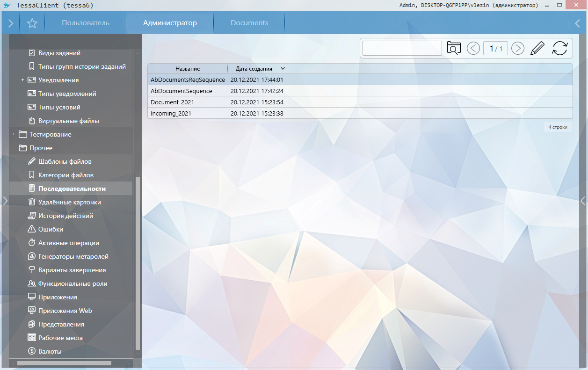Click the refresh view icon
The height and width of the screenshot is (370, 588).
click(x=559, y=48)
